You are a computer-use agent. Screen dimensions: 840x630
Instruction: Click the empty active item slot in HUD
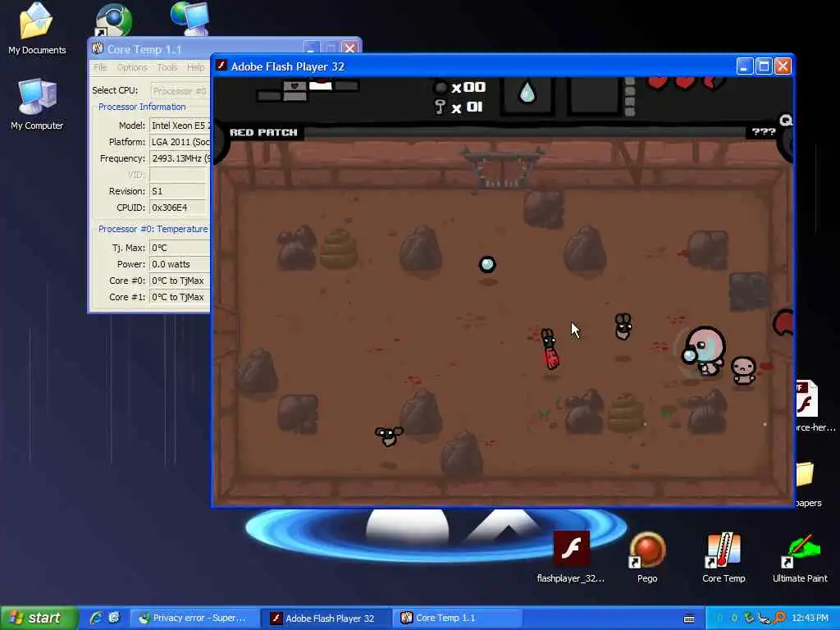595,95
